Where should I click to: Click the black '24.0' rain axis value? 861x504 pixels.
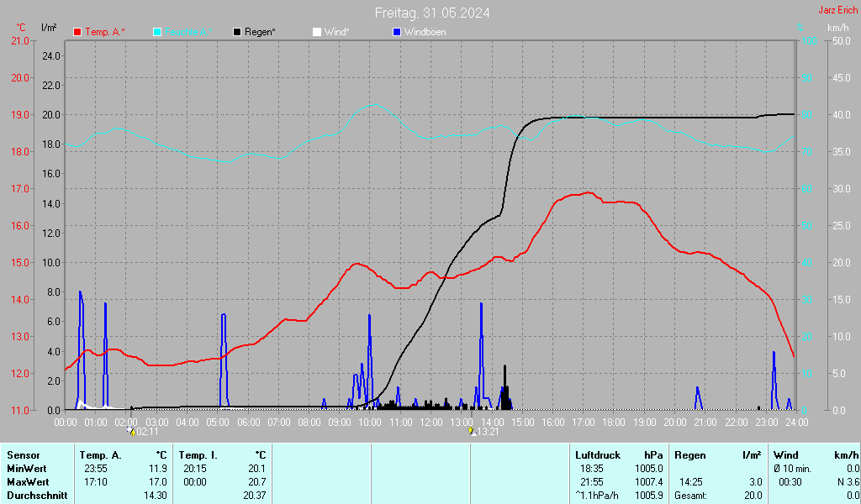click(51, 56)
